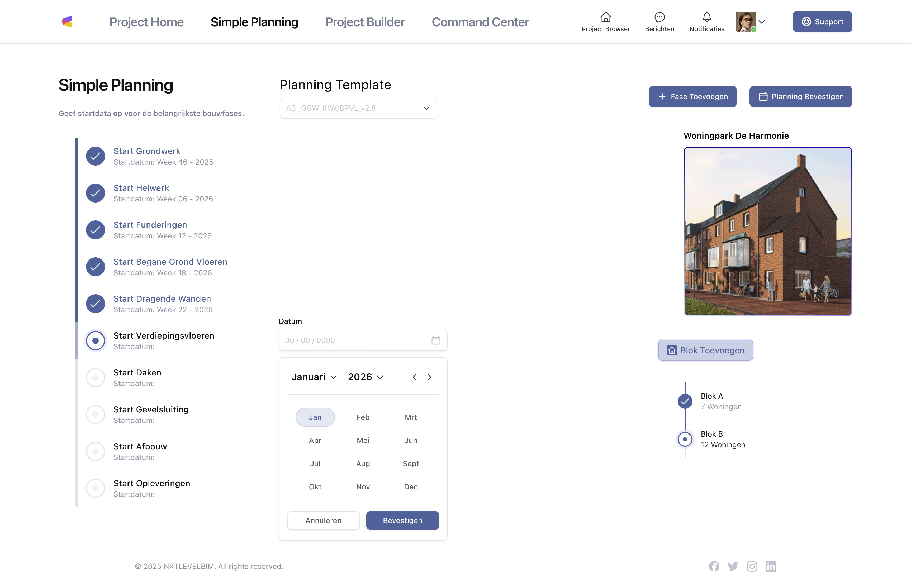Go to next month with right arrow
Screen dimensions: 911x588
point(429,377)
